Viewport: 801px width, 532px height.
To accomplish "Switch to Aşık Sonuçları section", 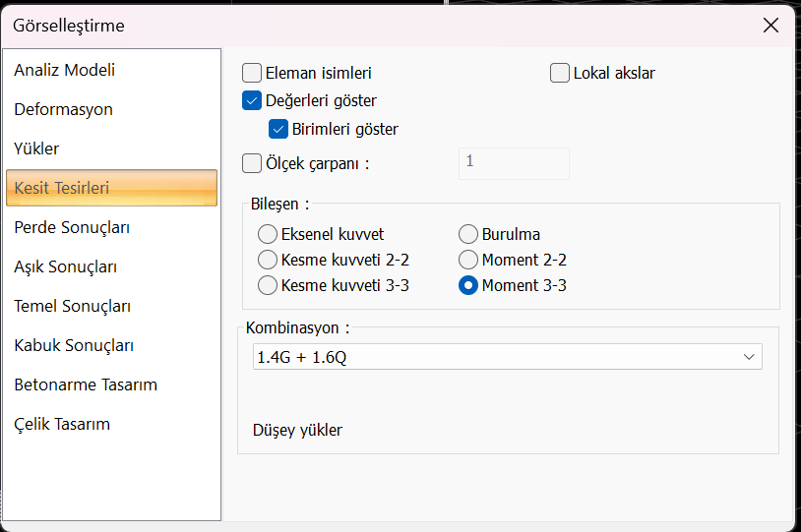I will 66,266.
